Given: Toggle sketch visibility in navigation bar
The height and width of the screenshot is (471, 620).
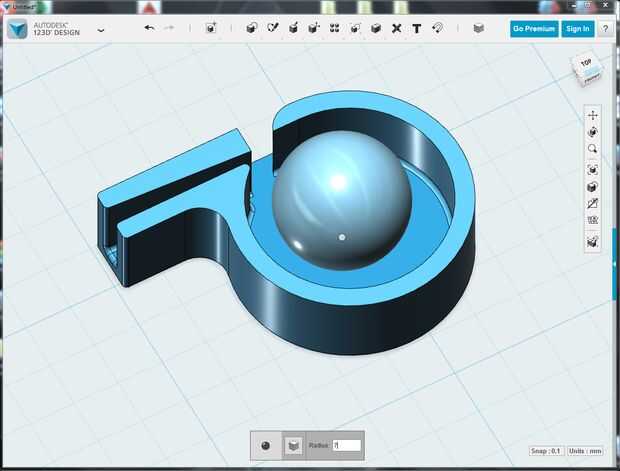Looking at the screenshot, I should tap(592, 203).
